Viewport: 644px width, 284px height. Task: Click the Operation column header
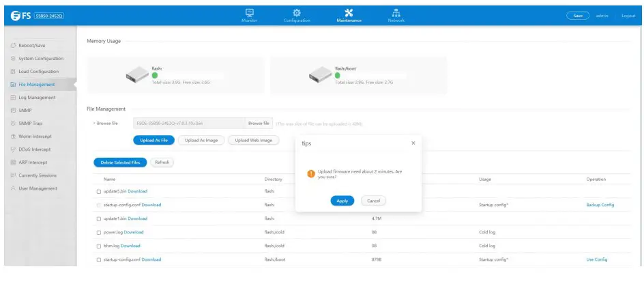point(596,180)
